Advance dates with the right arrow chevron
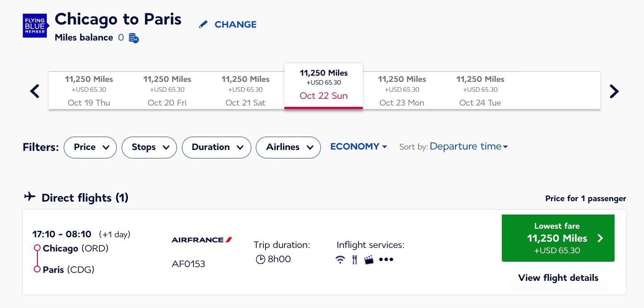The image size is (644, 308). 614,91
